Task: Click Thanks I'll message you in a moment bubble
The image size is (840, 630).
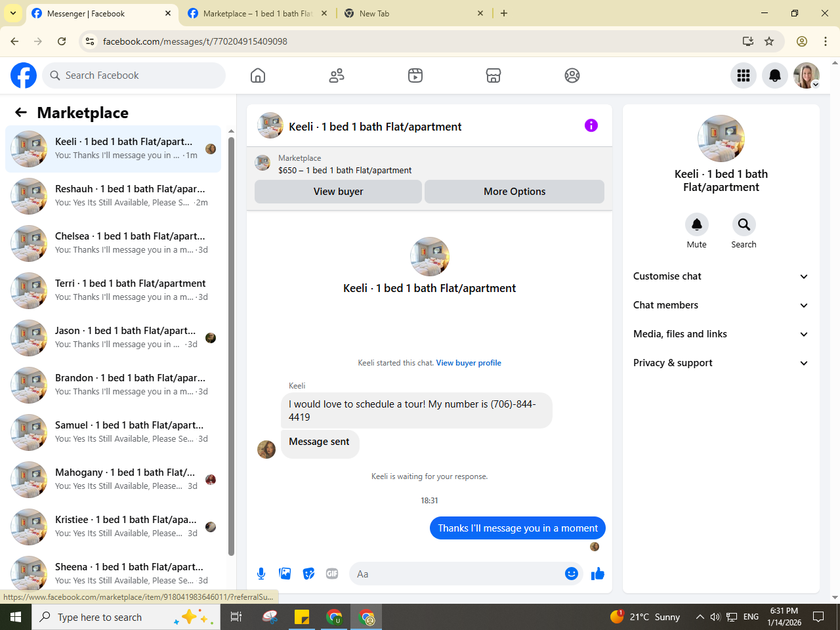Action: (x=518, y=528)
